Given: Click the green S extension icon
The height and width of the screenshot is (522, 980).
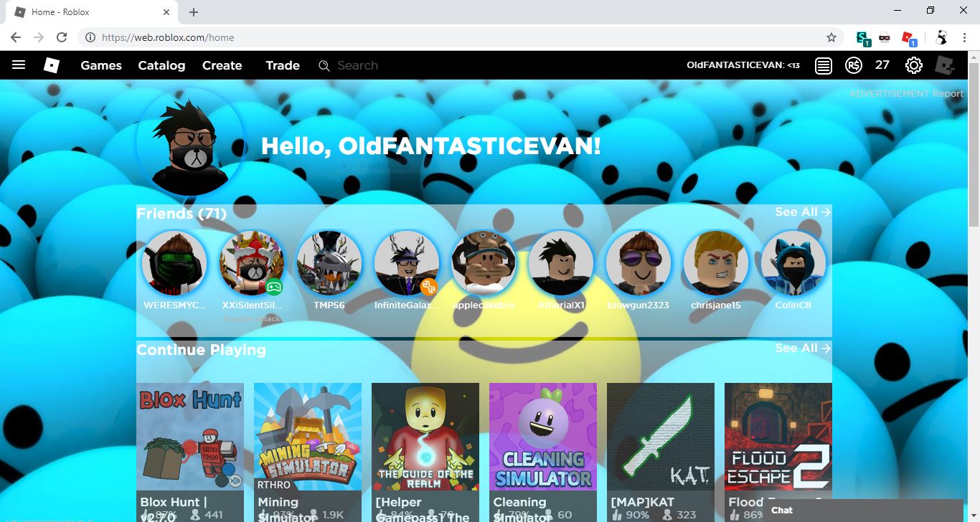Looking at the screenshot, I should [863, 37].
